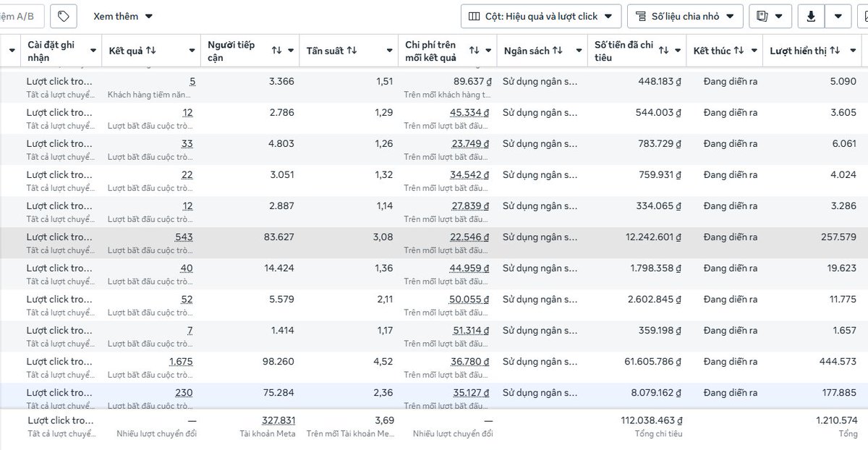Click the tag label icon button
This screenshot has height=450, width=868.
[x=64, y=16]
